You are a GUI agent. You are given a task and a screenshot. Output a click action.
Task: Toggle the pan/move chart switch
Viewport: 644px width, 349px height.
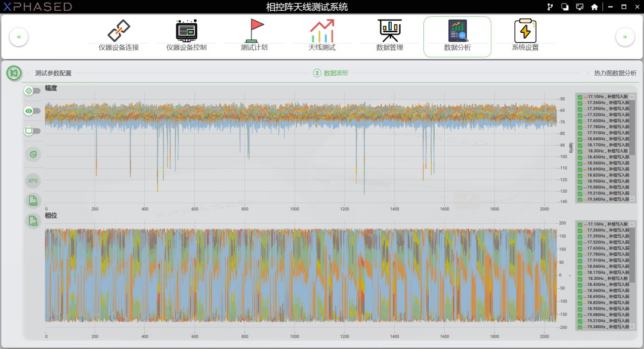[32, 91]
